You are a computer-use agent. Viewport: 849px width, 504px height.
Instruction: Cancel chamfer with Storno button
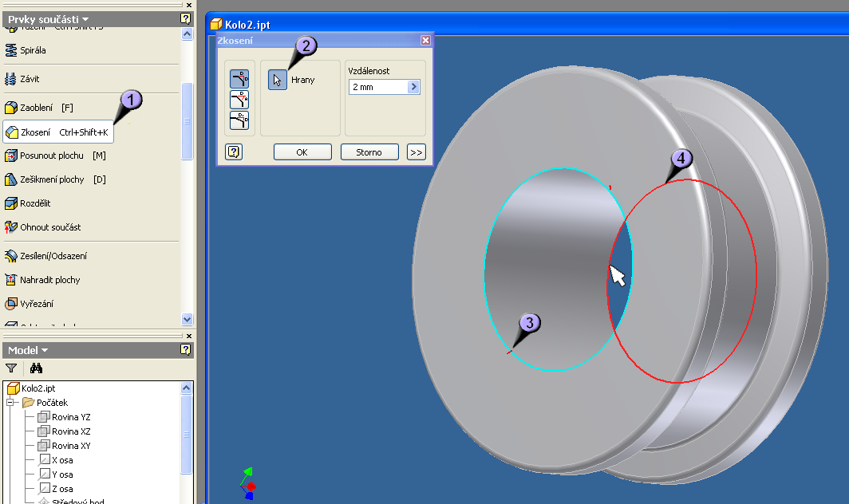click(369, 152)
